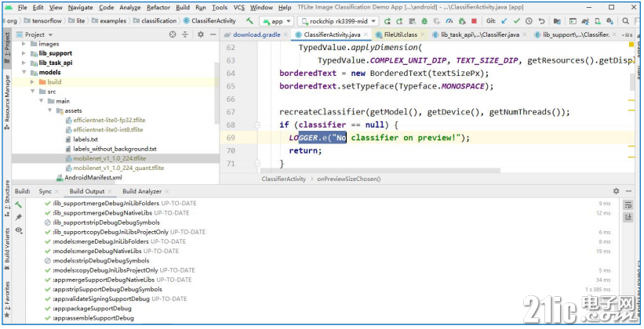Click Project tree vertical scrollbar

(216, 92)
